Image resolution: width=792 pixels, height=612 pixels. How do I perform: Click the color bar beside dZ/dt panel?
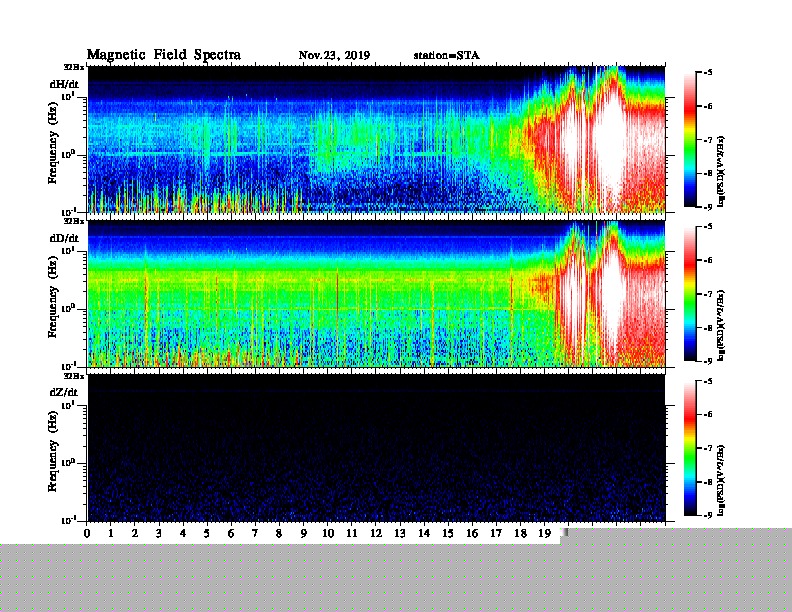click(x=690, y=448)
